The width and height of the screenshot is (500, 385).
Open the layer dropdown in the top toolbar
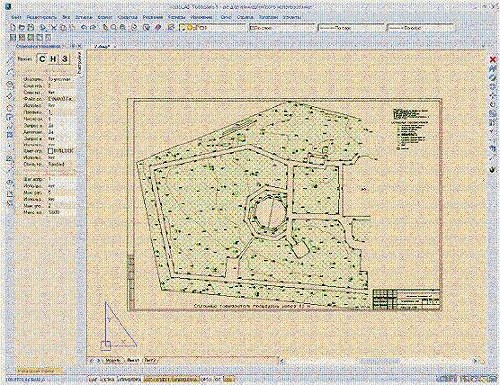coord(213,28)
